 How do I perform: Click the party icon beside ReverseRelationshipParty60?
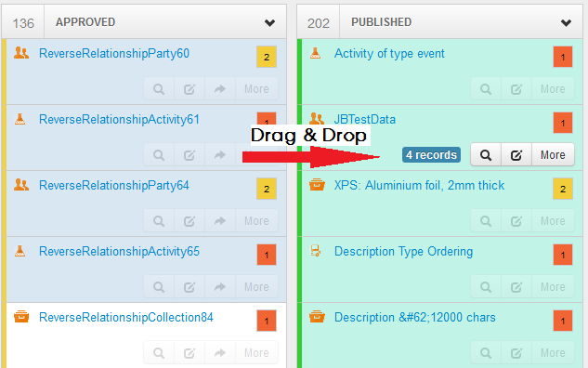tap(21, 53)
